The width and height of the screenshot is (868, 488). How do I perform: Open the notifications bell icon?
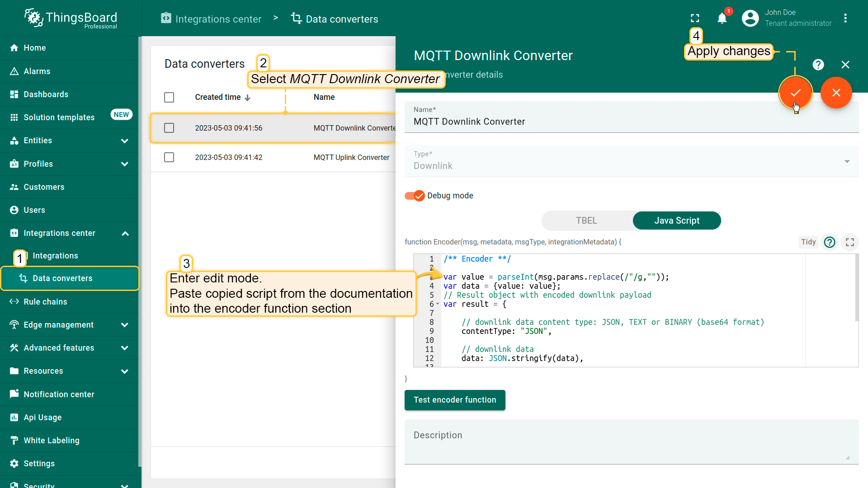pos(722,18)
